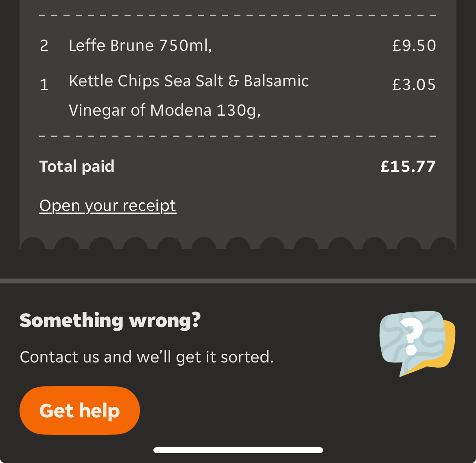476x463 pixels.
Task: Click the grey separator line above Something wrong?
Action: (x=238, y=281)
